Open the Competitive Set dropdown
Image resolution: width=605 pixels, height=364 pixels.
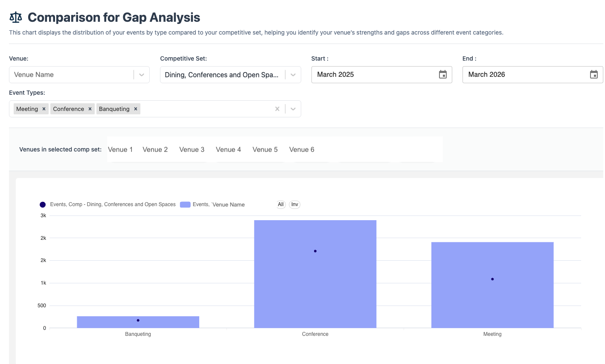(293, 74)
